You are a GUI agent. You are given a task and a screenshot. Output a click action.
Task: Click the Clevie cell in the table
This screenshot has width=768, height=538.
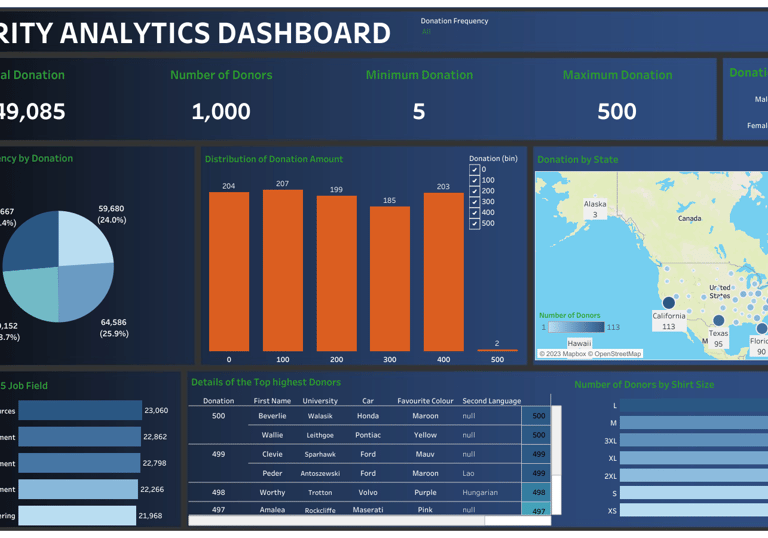[272, 454]
